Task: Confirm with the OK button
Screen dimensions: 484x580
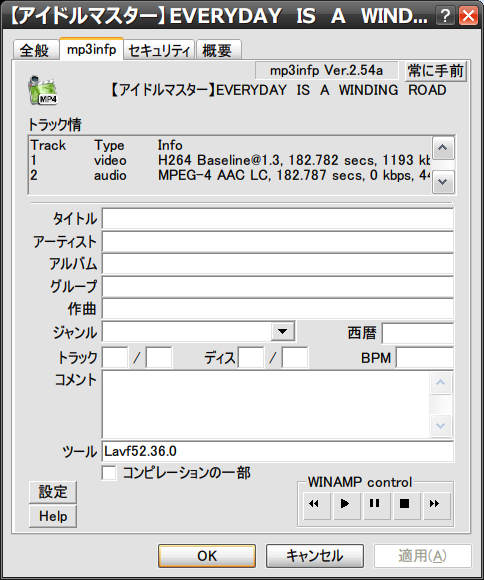Action: pyautogui.click(x=207, y=556)
